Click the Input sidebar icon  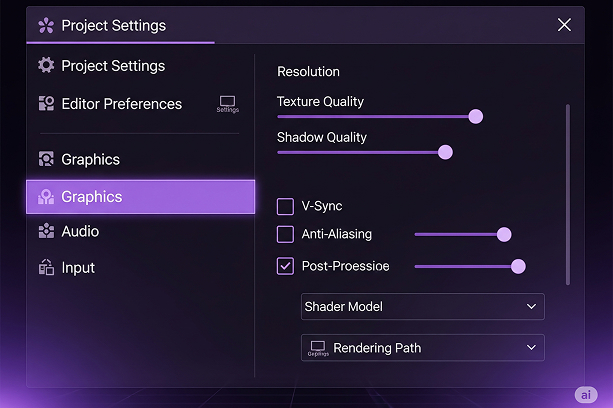coord(46,268)
